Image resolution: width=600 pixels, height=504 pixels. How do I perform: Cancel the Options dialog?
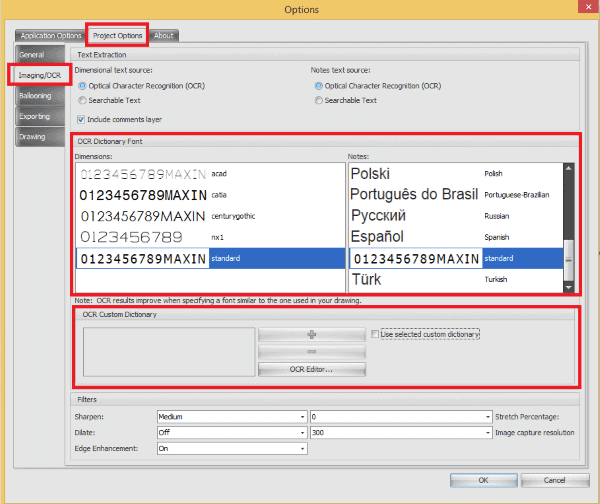tap(555, 480)
